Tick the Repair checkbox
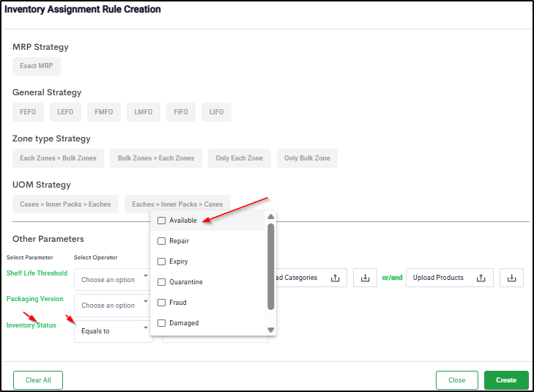This screenshot has width=534, height=392. pyautogui.click(x=162, y=241)
